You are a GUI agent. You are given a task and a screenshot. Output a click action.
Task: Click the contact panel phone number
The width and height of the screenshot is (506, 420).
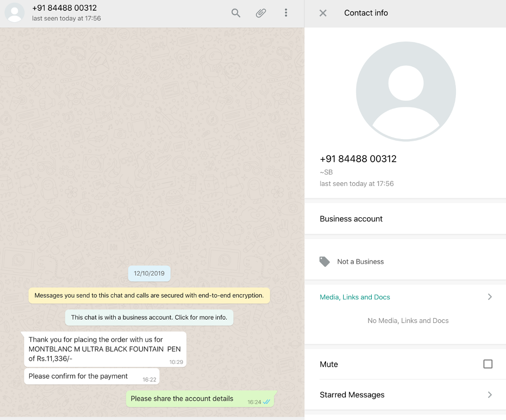[x=358, y=159]
